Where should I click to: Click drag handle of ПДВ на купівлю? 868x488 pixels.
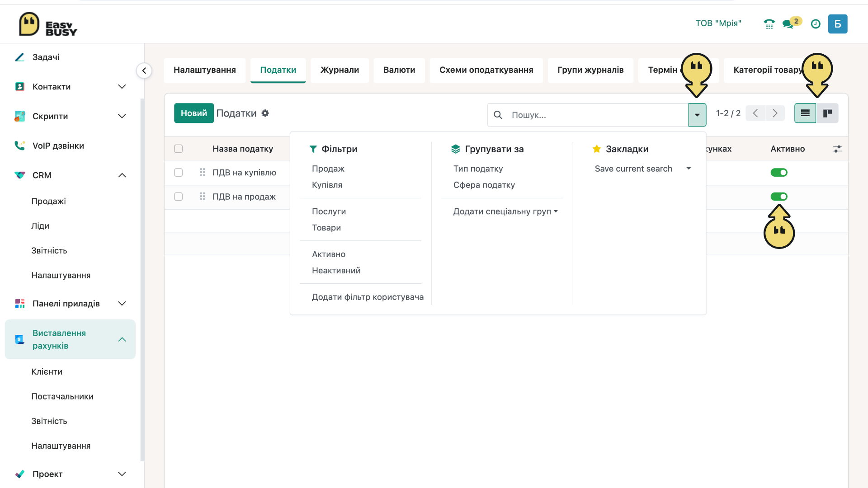point(203,173)
